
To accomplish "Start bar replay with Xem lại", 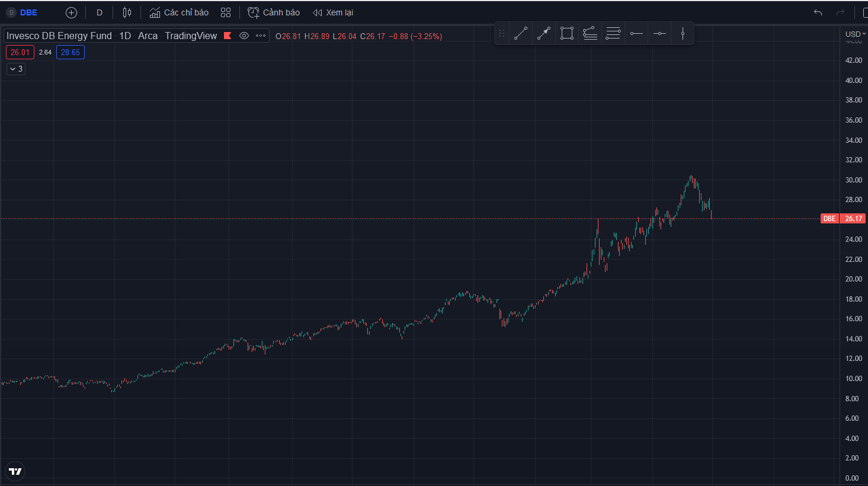I will pos(333,12).
